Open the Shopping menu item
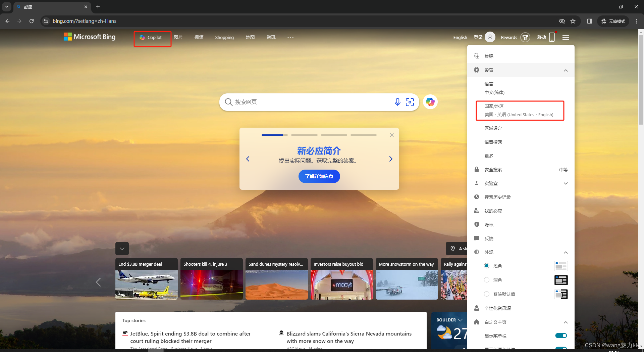Image resolution: width=644 pixels, height=352 pixels. tap(224, 37)
